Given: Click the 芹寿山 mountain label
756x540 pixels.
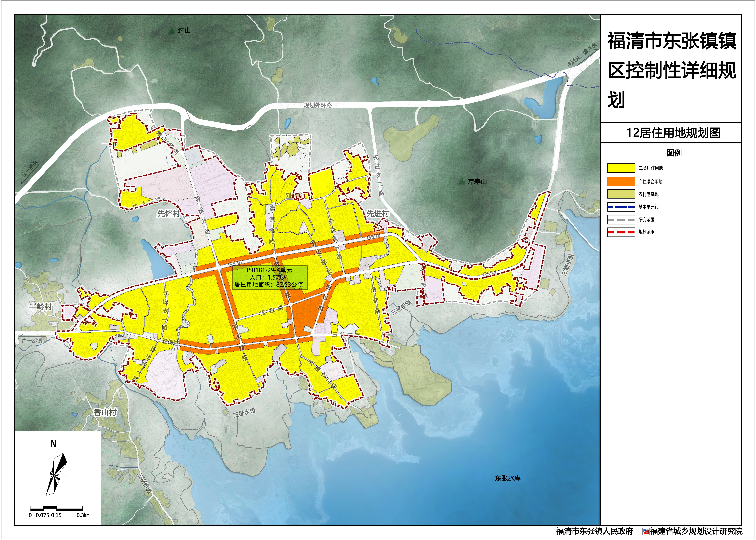Looking at the screenshot, I should pos(477,182).
